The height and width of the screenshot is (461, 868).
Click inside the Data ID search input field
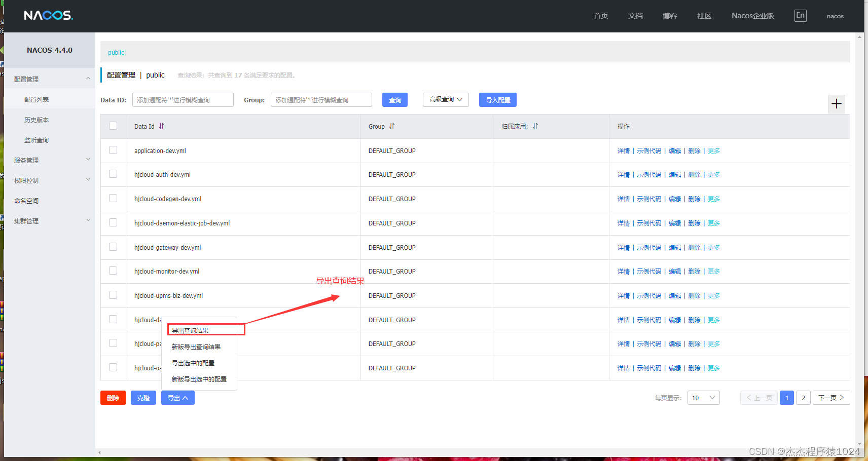pyautogui.click(x=183, y=99)
